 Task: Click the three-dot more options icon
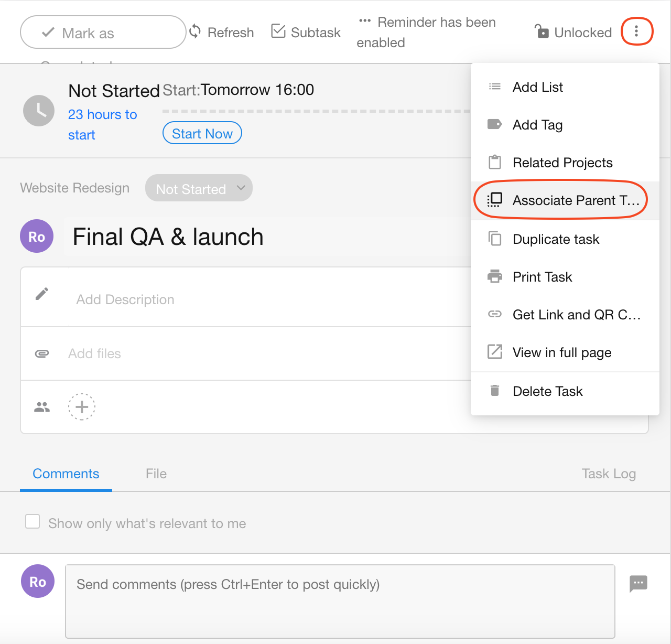[636, 31]
